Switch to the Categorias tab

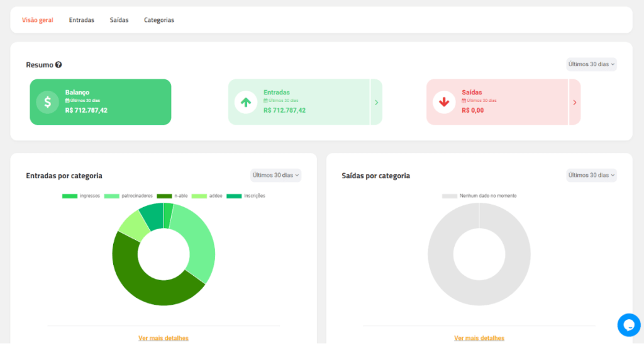(x=159, y=20)
